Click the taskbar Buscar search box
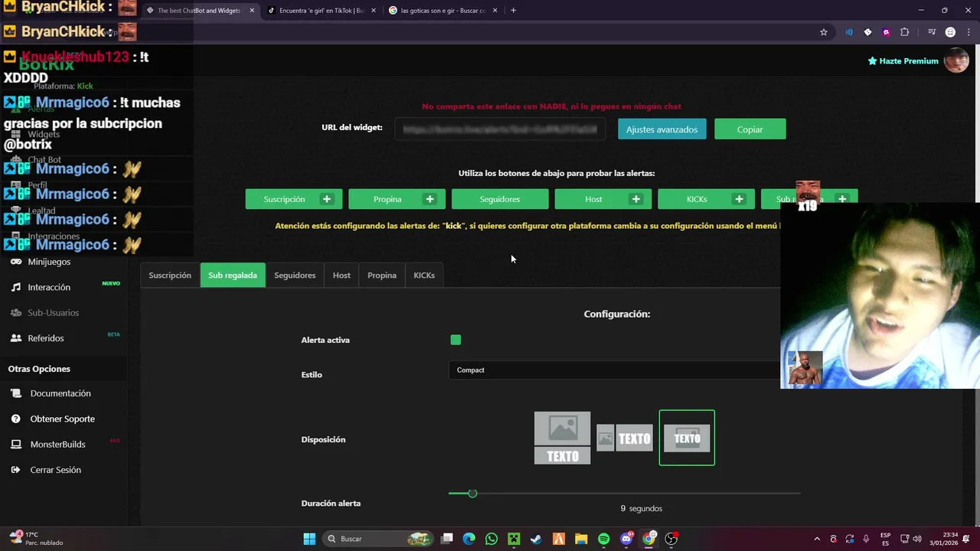 click(x=377, y=539)
